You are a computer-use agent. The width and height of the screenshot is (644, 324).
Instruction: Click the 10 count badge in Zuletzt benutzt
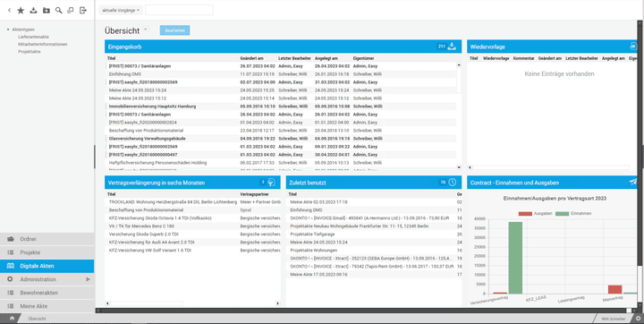point(443,183)
